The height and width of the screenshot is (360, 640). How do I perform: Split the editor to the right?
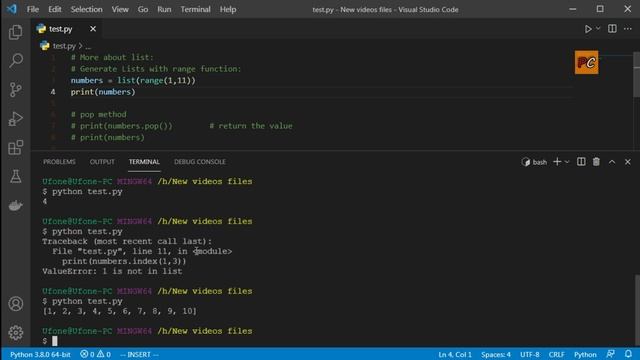(612, 29)
